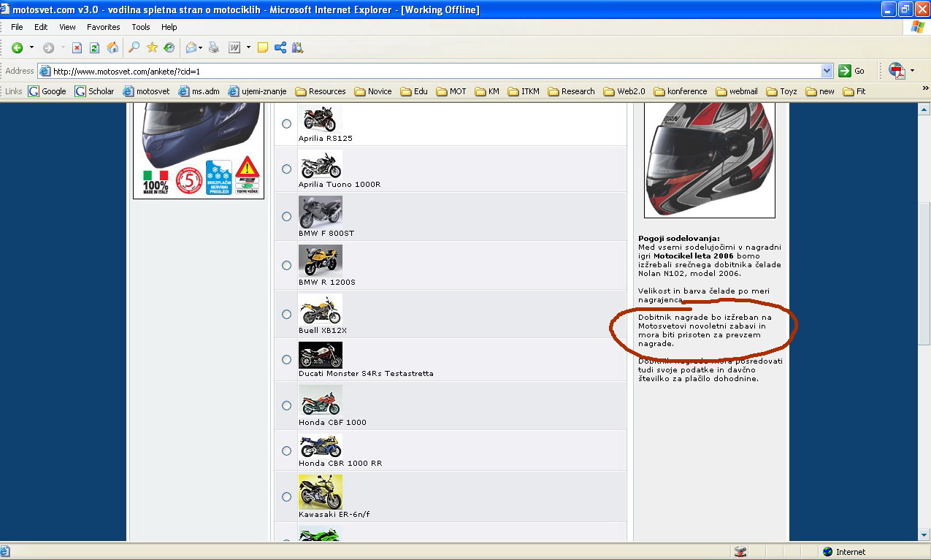Select the Aprilia Tuono 1000R radio button
931x560 pixels.
pos(287,169)
